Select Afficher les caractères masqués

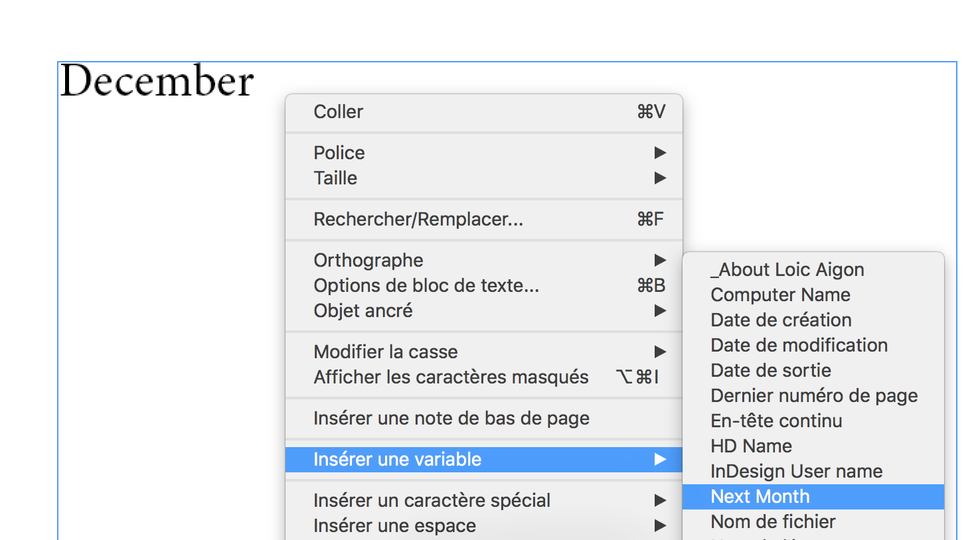coord(451,377)
